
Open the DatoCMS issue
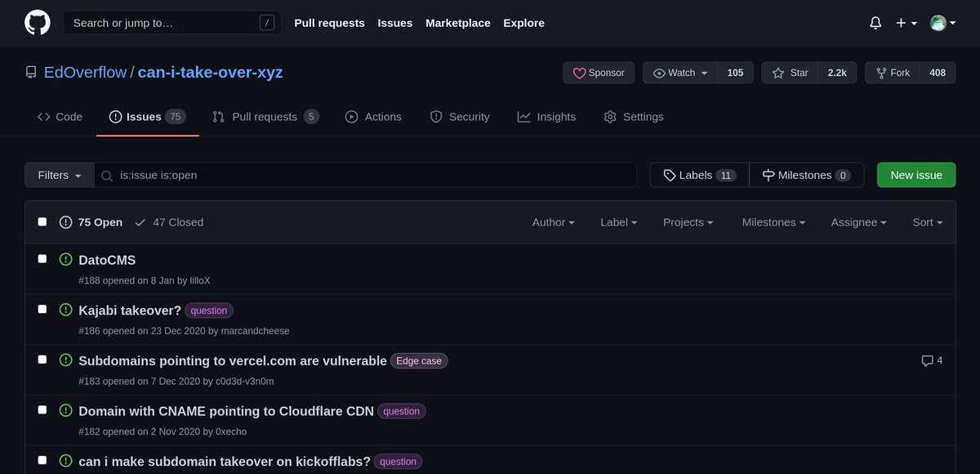[x=107, y=260]
